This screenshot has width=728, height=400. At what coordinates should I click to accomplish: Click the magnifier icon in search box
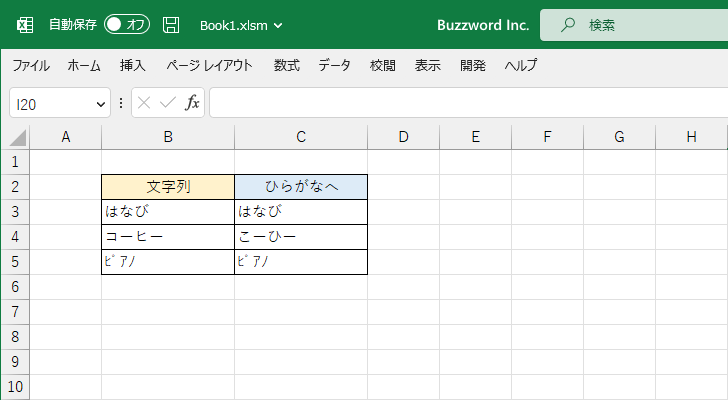click(567, 25)
